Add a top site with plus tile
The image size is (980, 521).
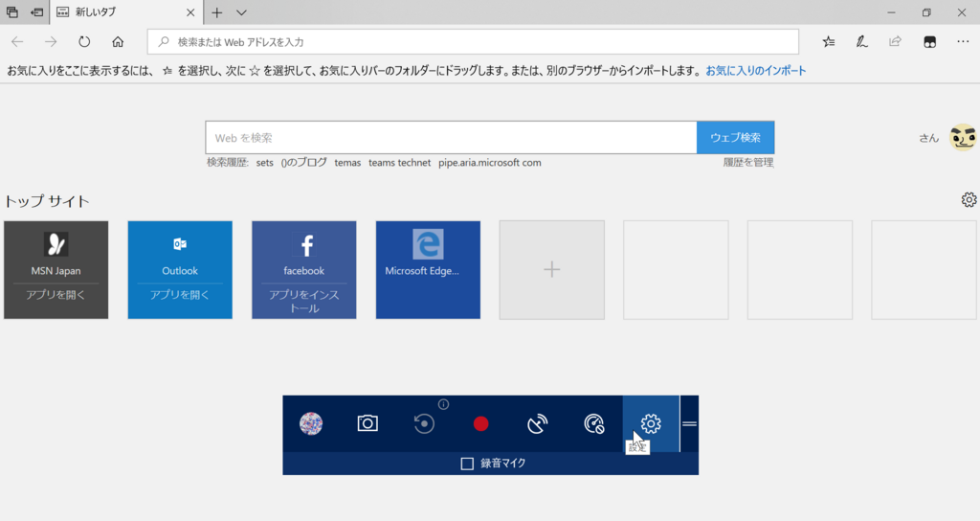click(552, 269)
